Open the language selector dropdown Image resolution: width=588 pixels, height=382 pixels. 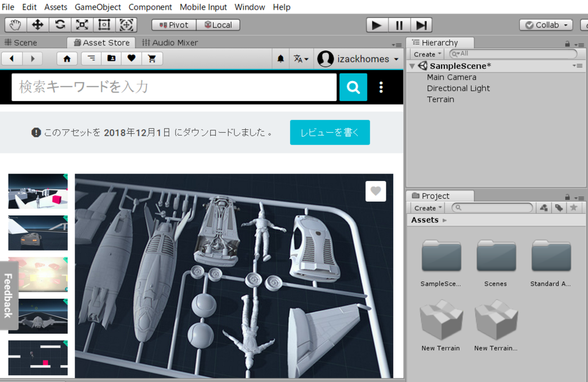pos(301,59)
